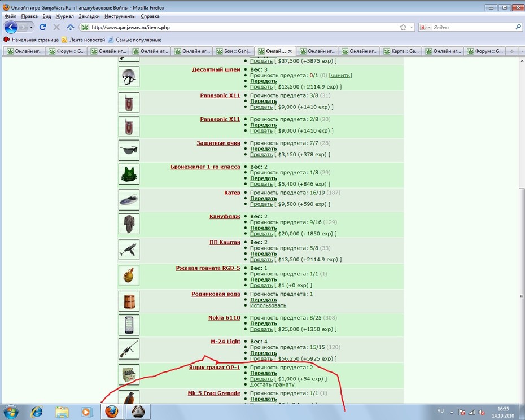525x420 pixels.
Task: Launch Internet Explorer from taskbar
Action: (37, 412)
